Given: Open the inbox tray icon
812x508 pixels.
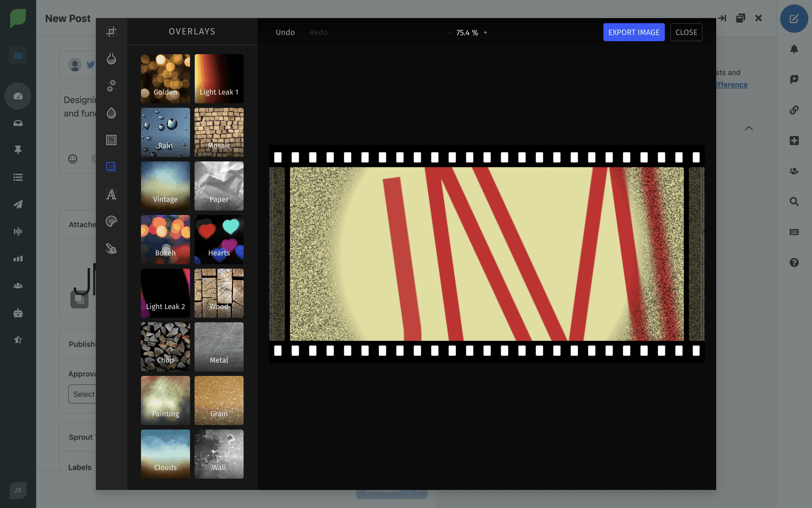Looking at the screenshot, I should [18, 123].
